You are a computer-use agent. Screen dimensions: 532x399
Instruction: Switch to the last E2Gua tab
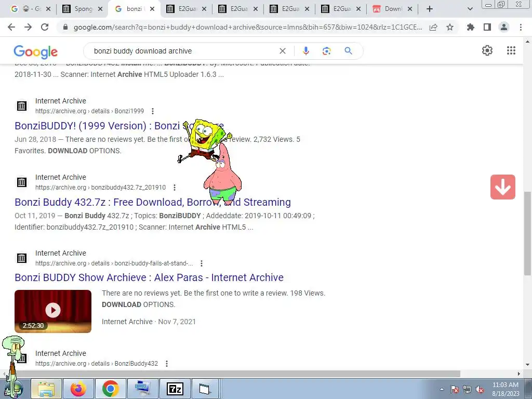(x=341, y=9)
